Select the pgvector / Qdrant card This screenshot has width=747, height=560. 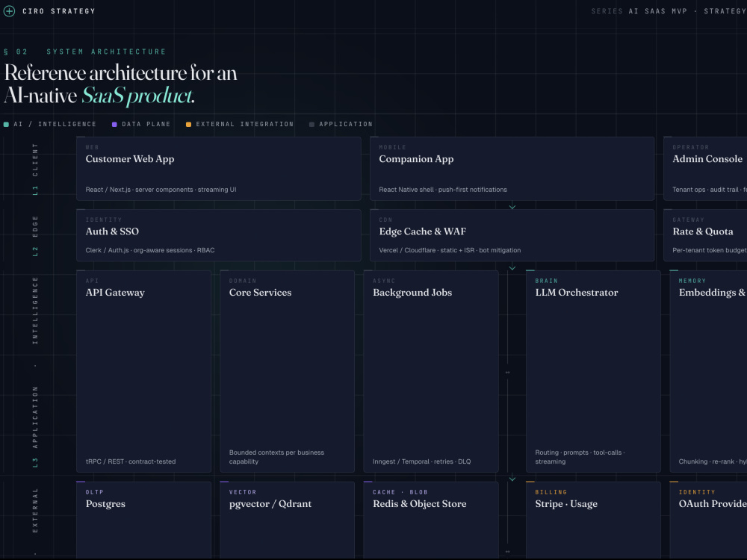click(x=288, y=520)
